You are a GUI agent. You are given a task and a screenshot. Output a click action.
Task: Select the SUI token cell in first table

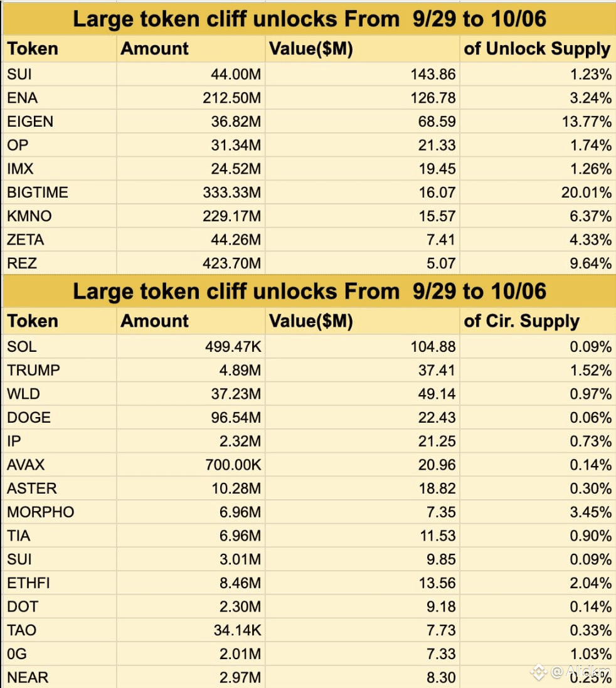click(x=60, y=74)
